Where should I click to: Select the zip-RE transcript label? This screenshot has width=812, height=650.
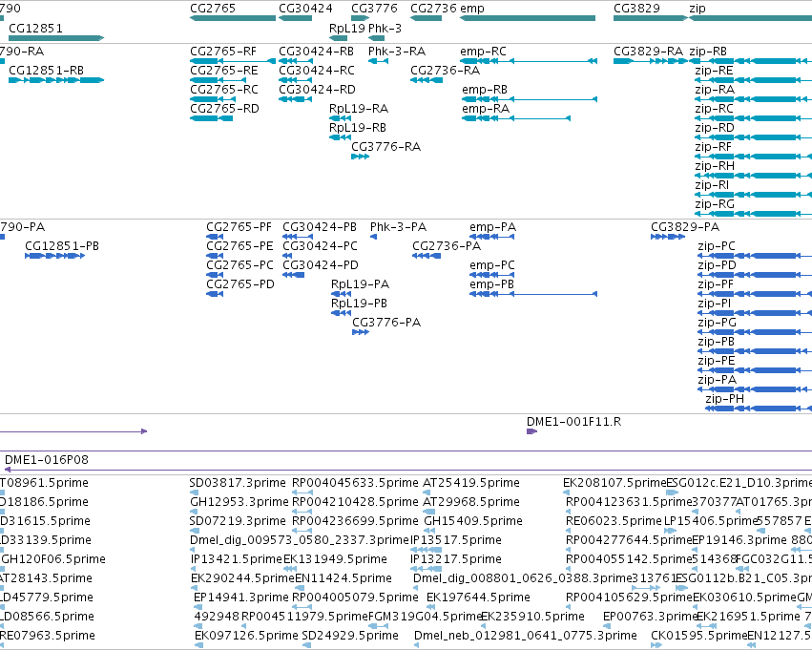[714, 71]
